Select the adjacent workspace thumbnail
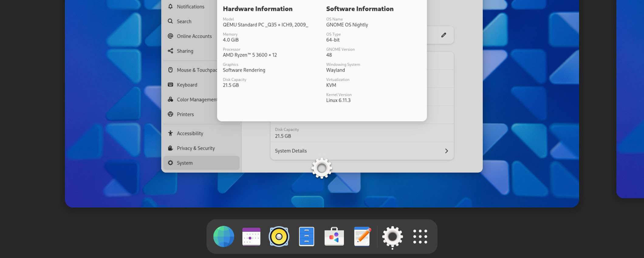644x258 pixels. click(x=630, y=99)
